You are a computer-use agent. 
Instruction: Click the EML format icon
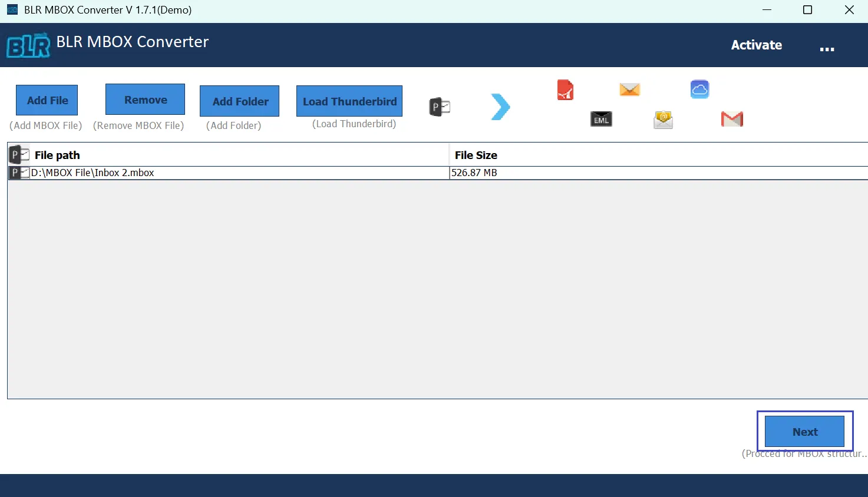601,119
